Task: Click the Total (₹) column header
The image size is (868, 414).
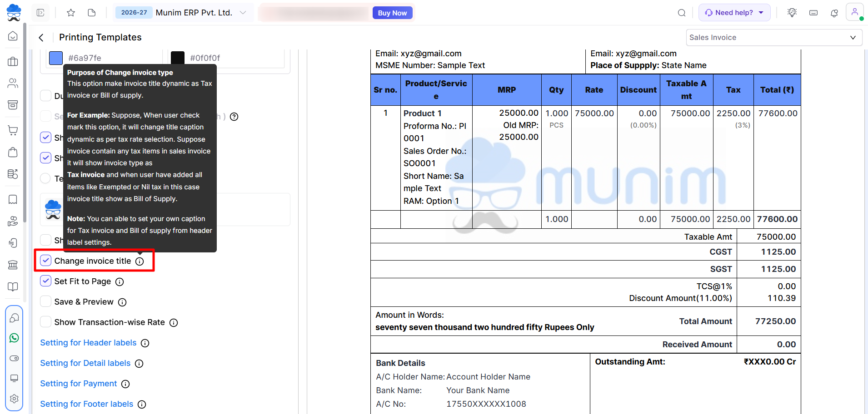Action: click(777, 90)
